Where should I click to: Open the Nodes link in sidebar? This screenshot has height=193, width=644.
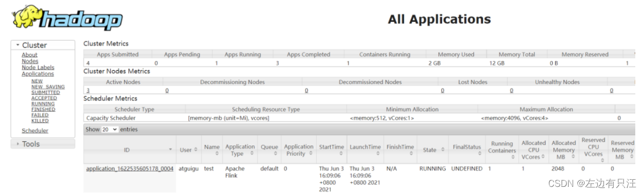(30, 61)
